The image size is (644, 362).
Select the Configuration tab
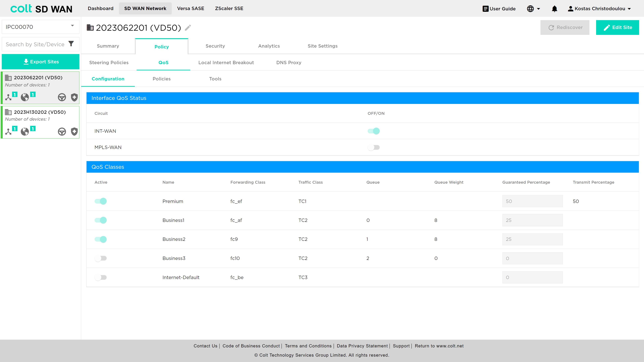[x=108, y=79]
